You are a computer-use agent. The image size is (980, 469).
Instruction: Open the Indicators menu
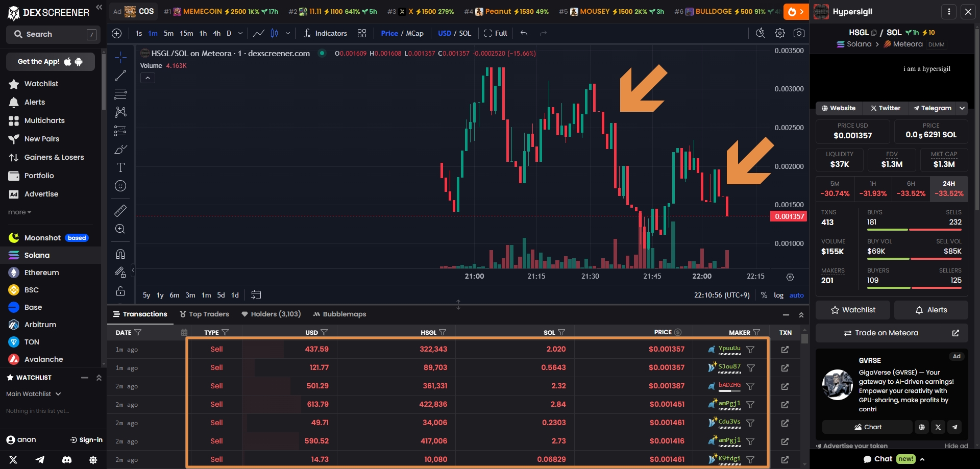(325, 33)
